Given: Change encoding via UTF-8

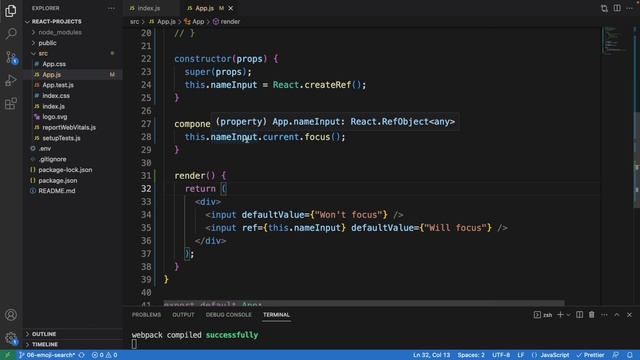Looking at the screenshot, I should coord(501,355).
